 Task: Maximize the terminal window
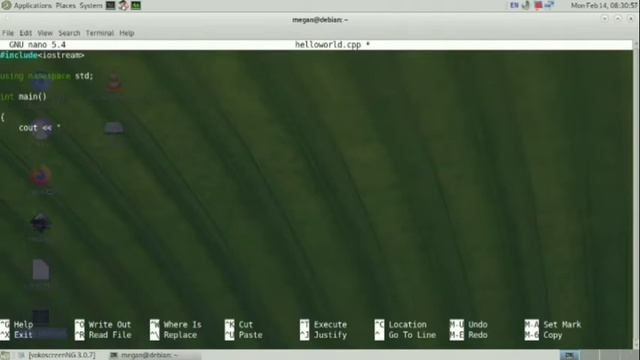pyautogui.click(x=618, y=18)
